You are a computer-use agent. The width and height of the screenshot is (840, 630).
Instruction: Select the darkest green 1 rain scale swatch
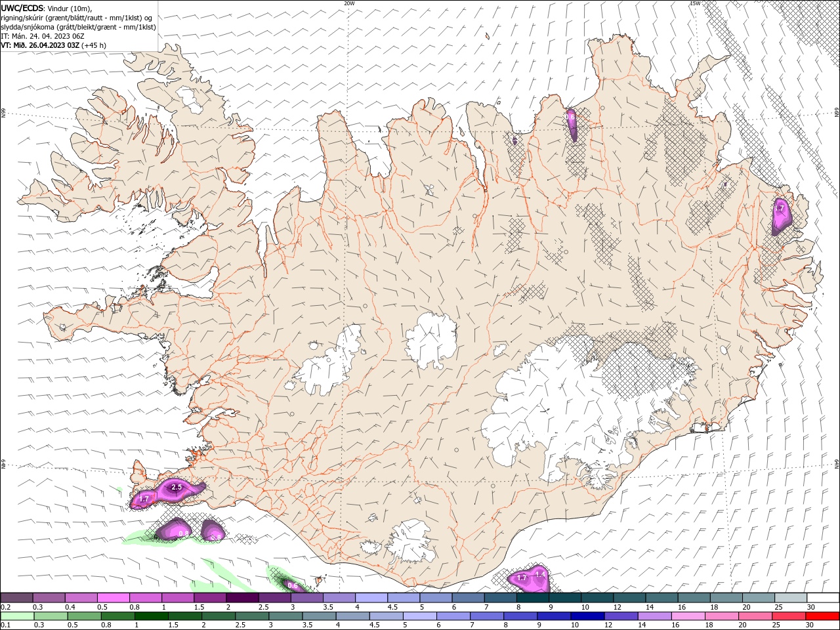[152, 616]
